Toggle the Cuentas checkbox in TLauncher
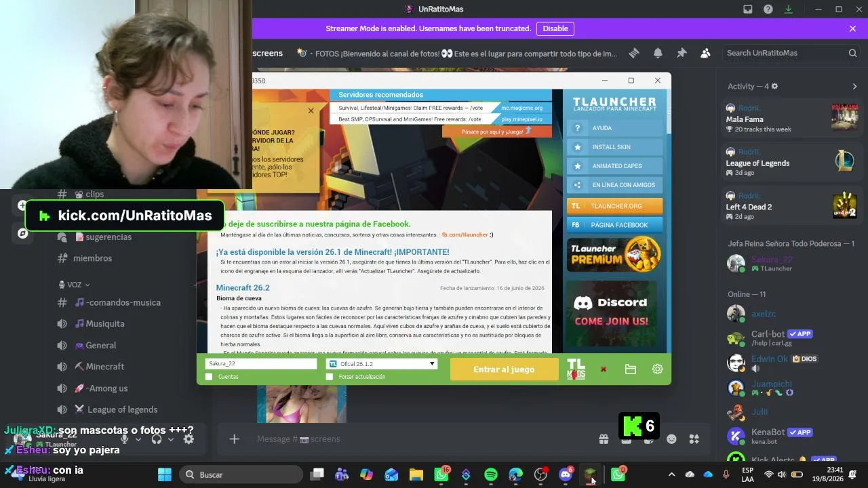The image size is (868, 488). [209, 377]
